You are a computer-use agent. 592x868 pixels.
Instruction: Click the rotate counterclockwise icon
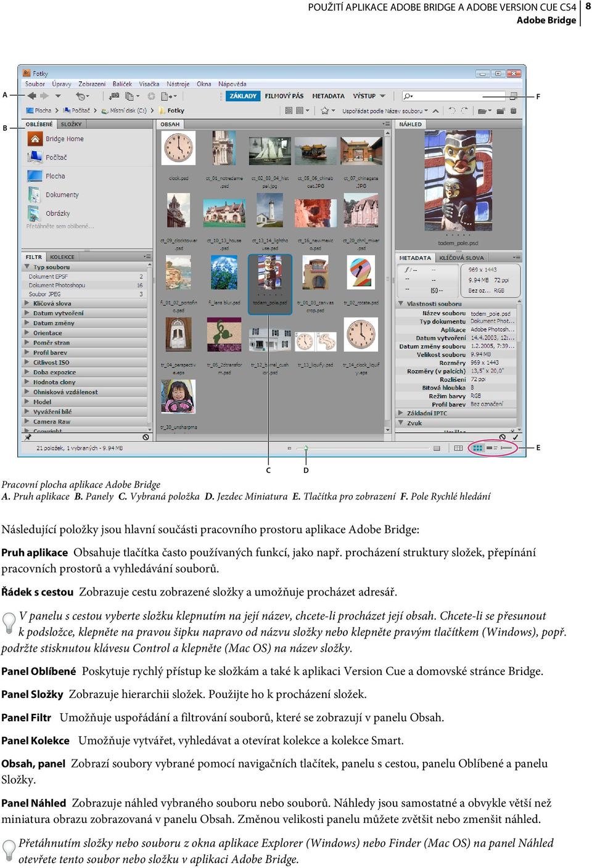(452, 111)
